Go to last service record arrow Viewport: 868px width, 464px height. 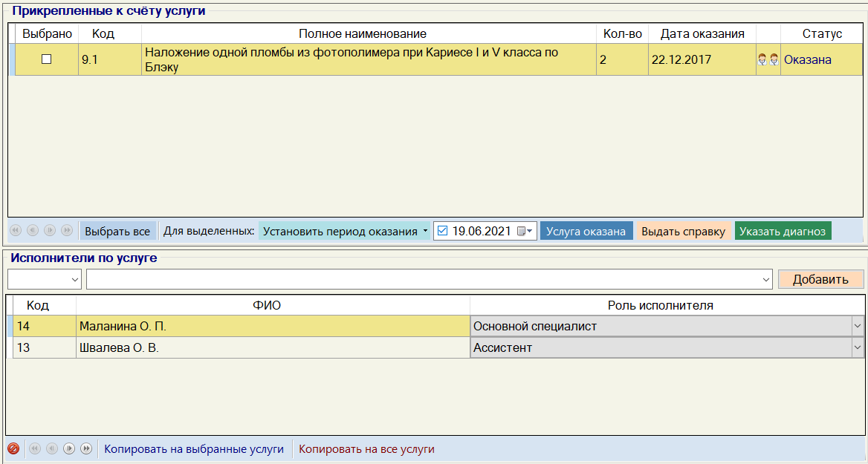[67, 231]
